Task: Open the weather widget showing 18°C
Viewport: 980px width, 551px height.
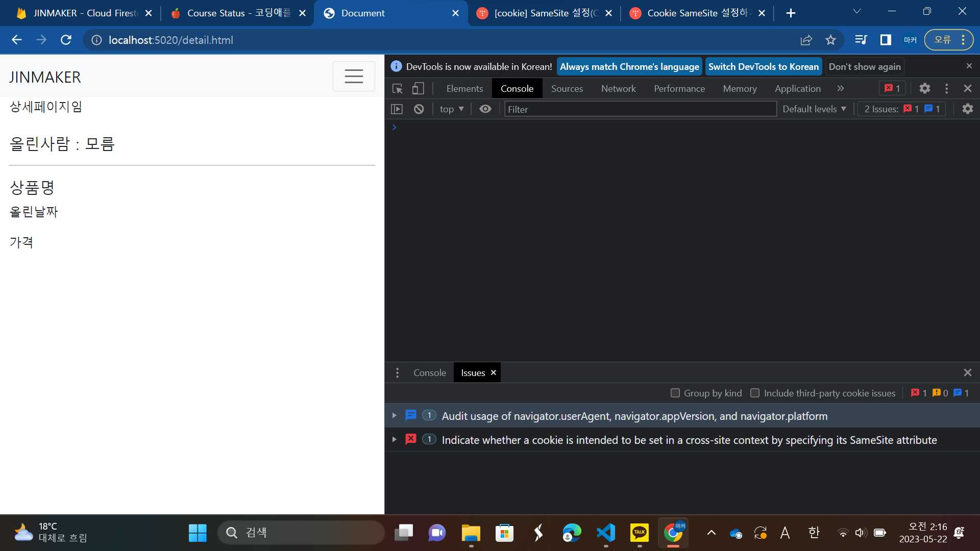Action: point(51,533)
